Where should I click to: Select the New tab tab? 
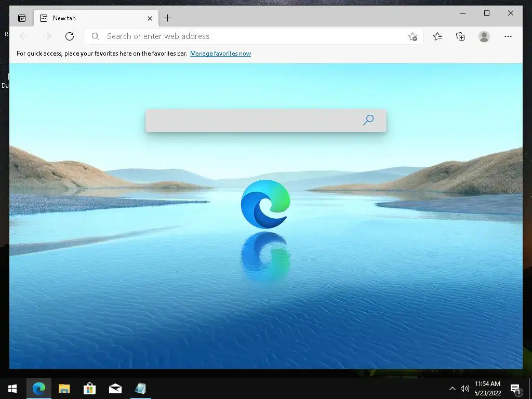click(96, 18)
